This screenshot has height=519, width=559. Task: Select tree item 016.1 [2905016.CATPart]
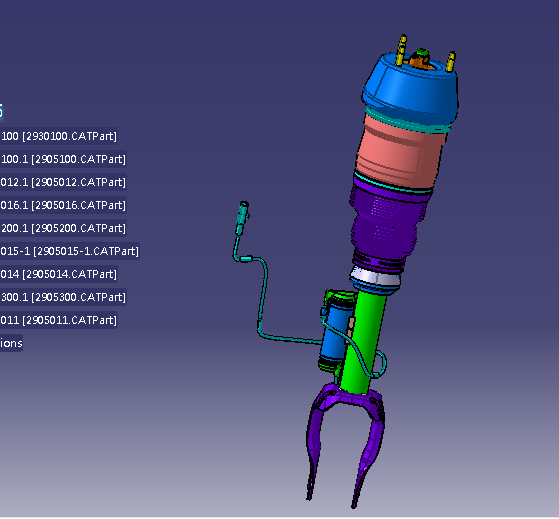pyautogui.click(x=63, y=205)
